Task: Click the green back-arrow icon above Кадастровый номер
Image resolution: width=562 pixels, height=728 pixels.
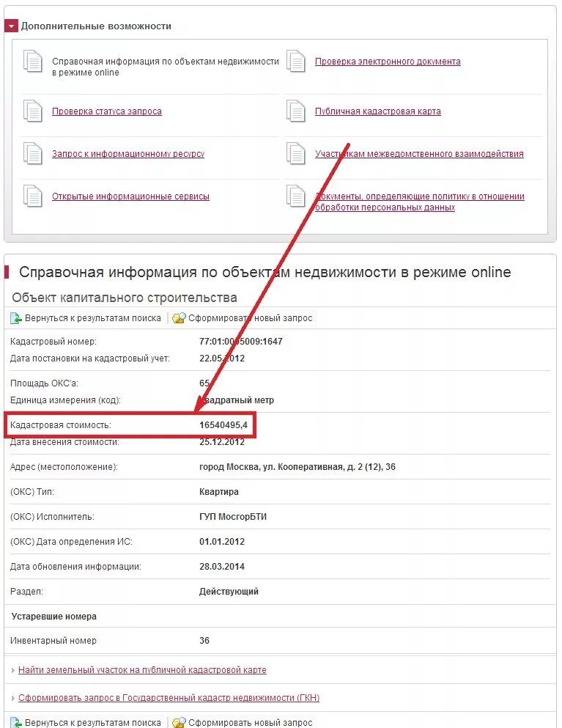Action: (16, 318)
